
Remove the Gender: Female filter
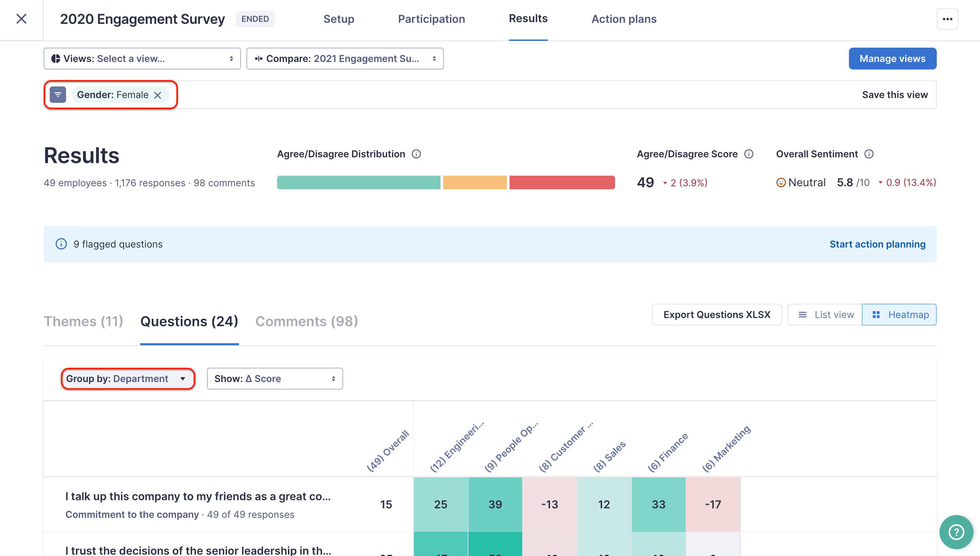158,95
